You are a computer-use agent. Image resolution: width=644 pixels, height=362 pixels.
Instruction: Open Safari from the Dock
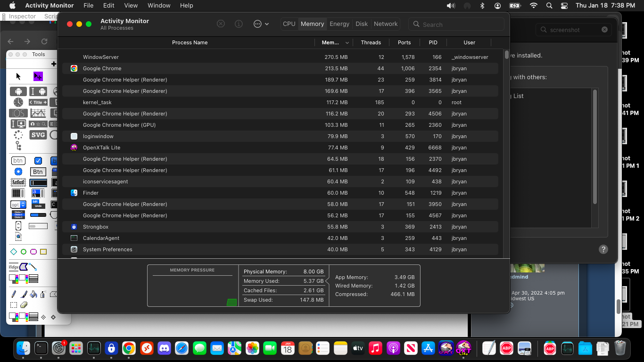[x=182, y=348]
